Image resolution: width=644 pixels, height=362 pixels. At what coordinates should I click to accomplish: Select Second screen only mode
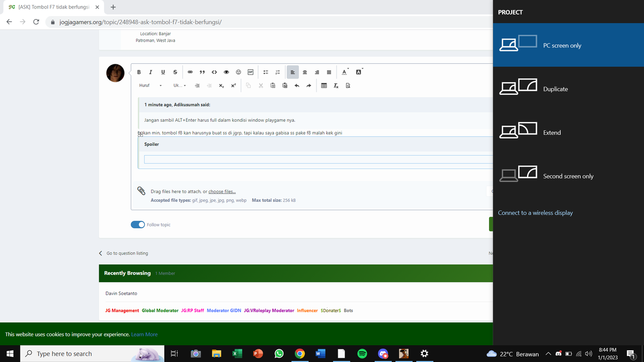569,176
